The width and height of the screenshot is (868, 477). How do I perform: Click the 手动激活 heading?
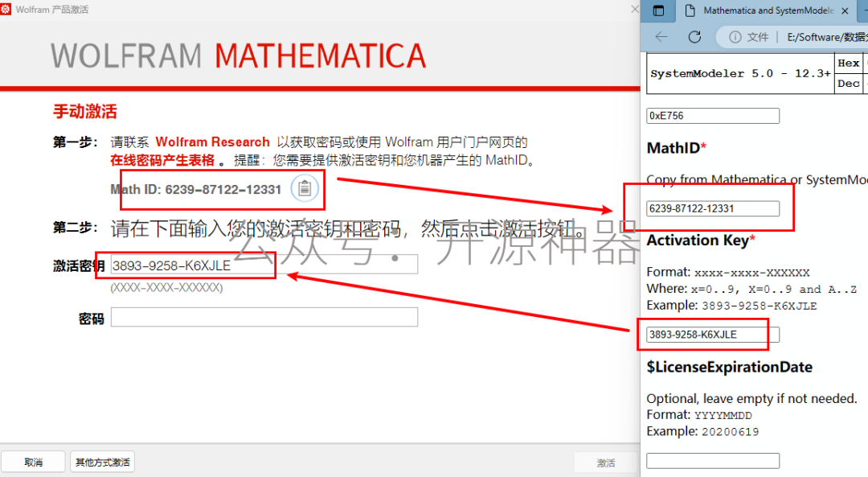(84, 112)
